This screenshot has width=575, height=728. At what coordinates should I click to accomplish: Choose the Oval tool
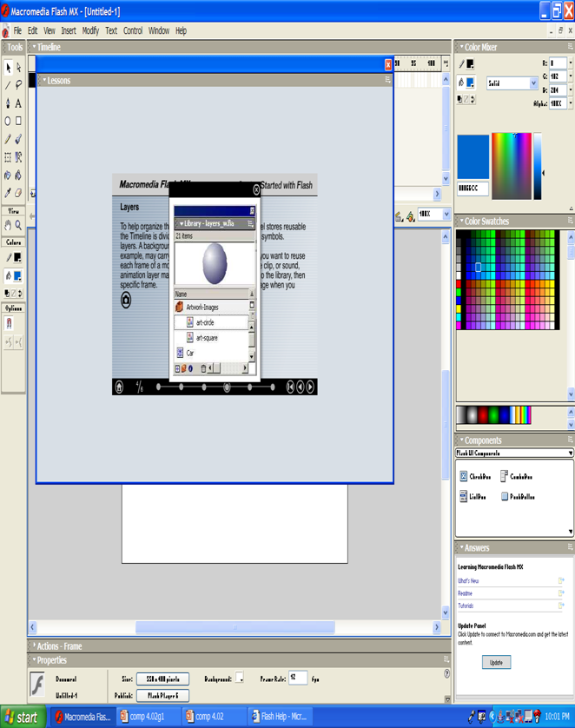click(x=8, y=122)
